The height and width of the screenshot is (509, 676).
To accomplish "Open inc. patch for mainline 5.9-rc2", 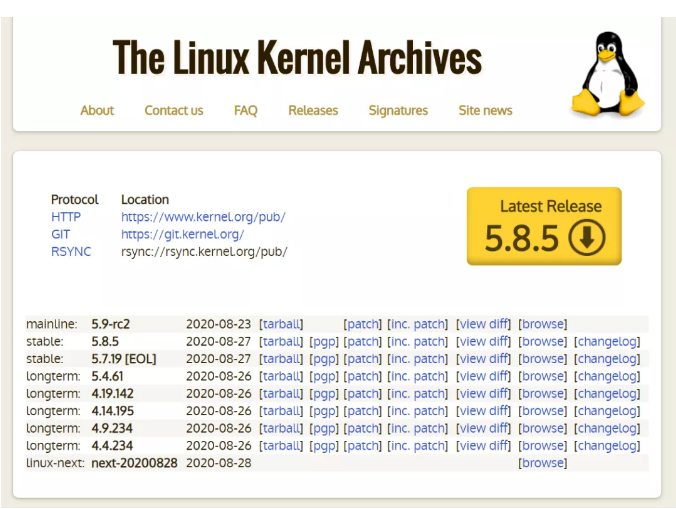I will [418, 324].
